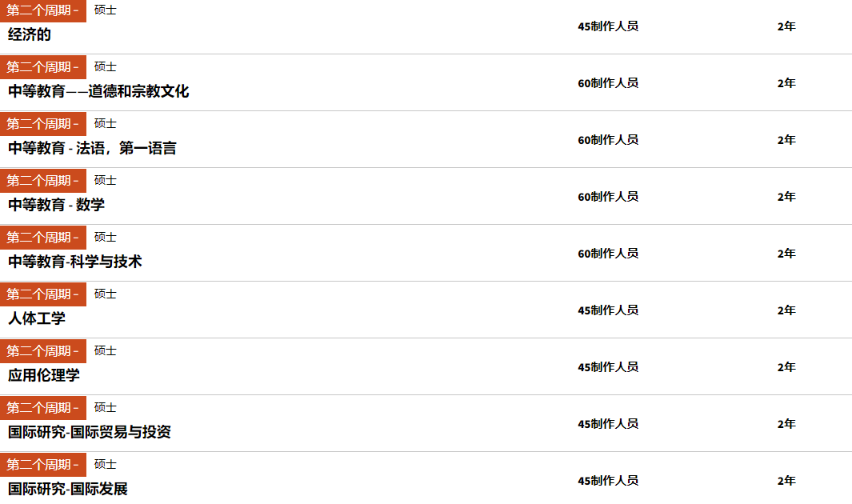This screenshot has width=852, height=504.
Task: Select the 人体工学 master's program
Action: click(x=37, y=318)
